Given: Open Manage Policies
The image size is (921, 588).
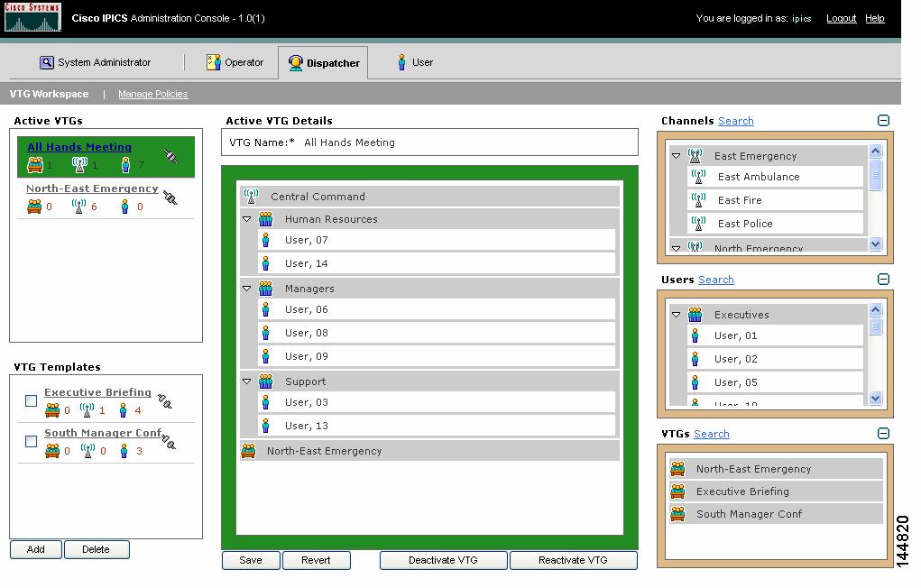Looking at the screenshot, I should tap(152, 94).
